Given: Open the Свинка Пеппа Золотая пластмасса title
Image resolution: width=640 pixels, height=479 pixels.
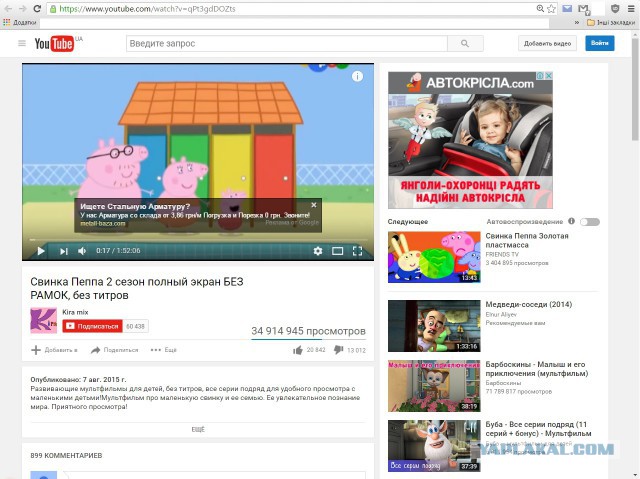Looking at the screenshot, I should tap(527, 240).
